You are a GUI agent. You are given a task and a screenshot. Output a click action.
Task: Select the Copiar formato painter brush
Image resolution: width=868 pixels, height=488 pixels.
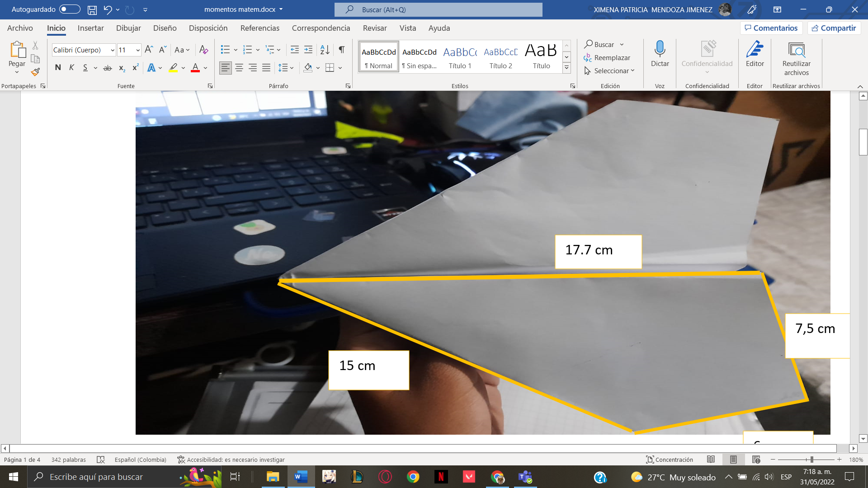35,72
